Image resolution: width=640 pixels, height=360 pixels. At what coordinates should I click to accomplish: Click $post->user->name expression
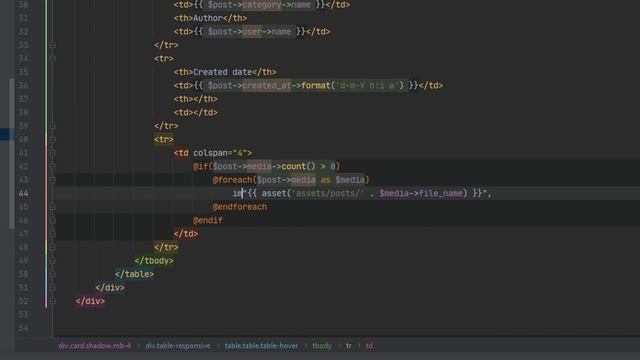tap(249, 31)
